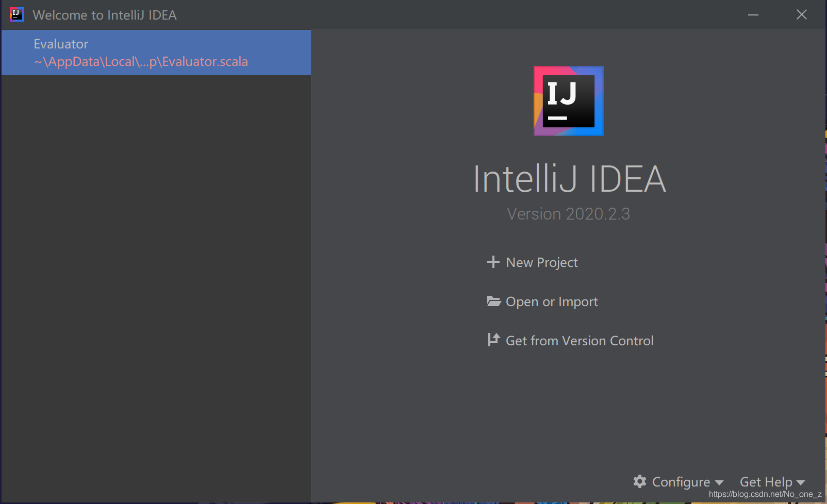Viewport: 827px width, 504px height.
Task: Select Evaluator.scala from recent projects
Action: 140,61
